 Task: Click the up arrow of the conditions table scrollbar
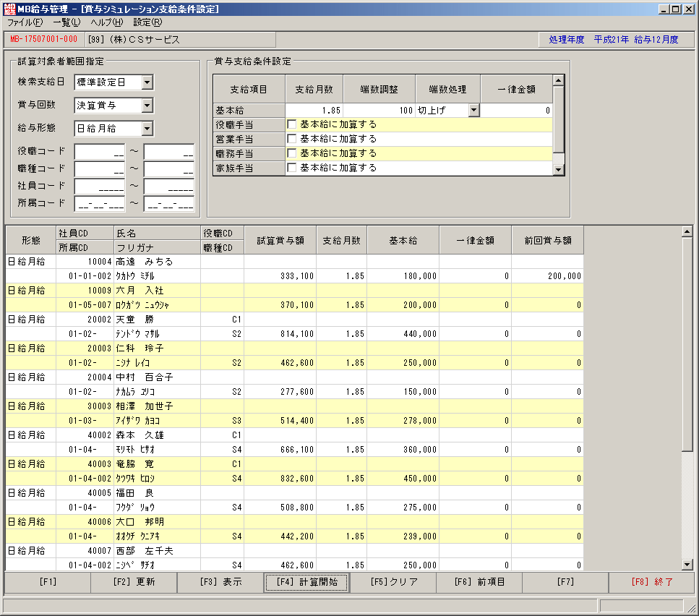pyautogui.click(x=558, y=80)
